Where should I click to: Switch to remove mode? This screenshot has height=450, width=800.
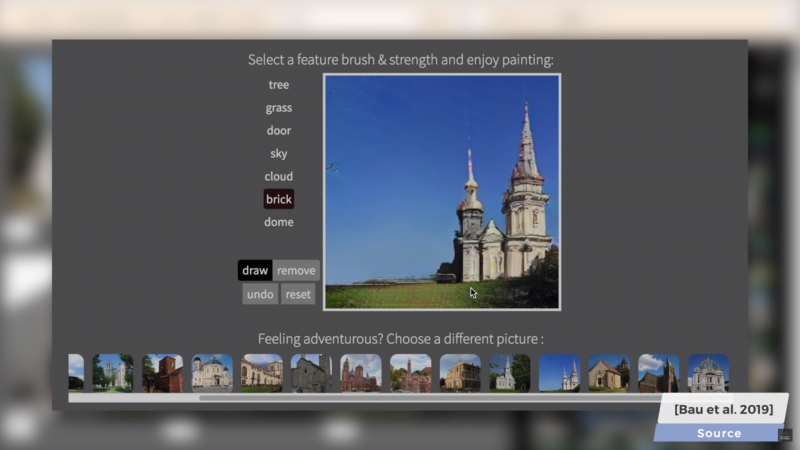296,270
